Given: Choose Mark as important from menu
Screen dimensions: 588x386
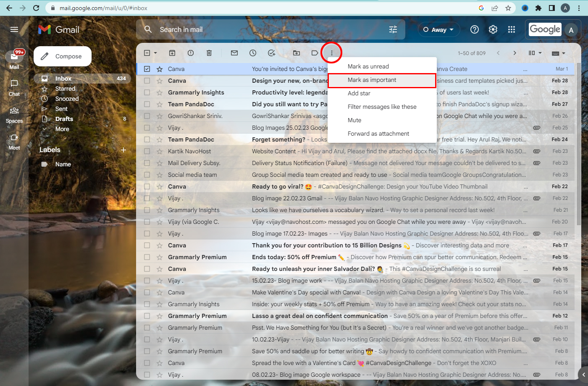Looking at the screenshot, I should [372, 80].
